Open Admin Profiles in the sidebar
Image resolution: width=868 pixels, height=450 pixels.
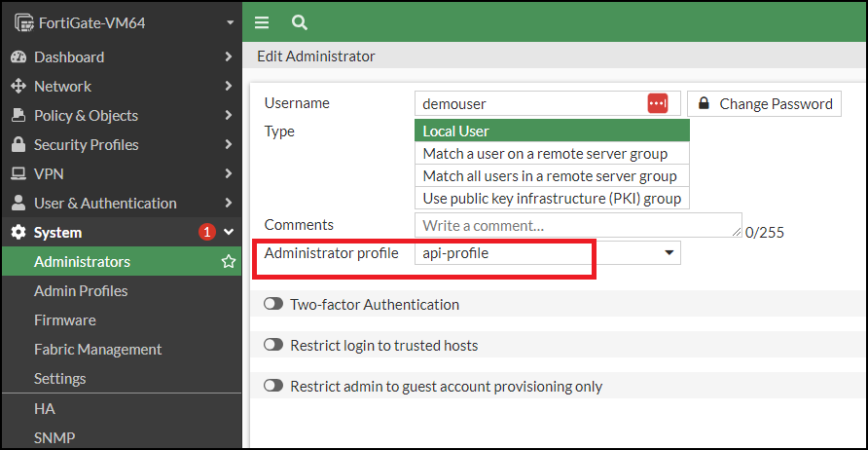81,291
